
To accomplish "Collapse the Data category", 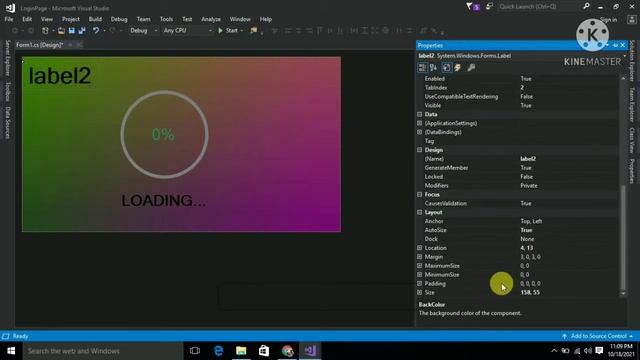I will point(420,114).
